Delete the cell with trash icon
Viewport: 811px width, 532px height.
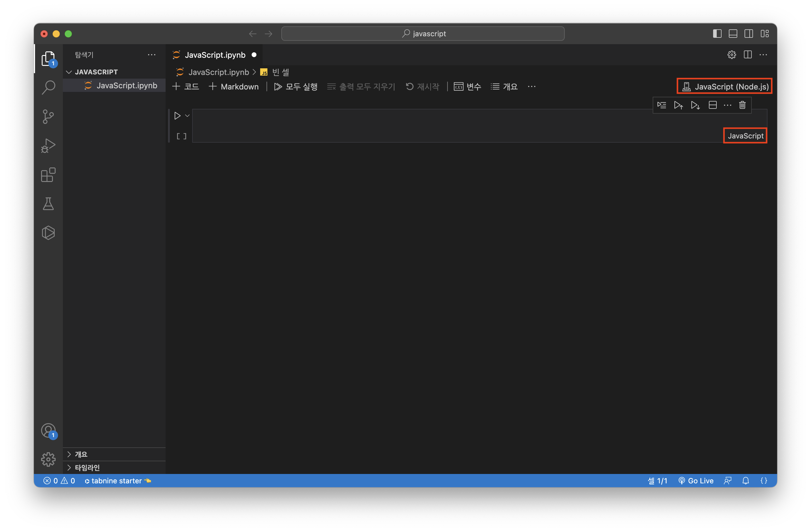pos(742,105)
